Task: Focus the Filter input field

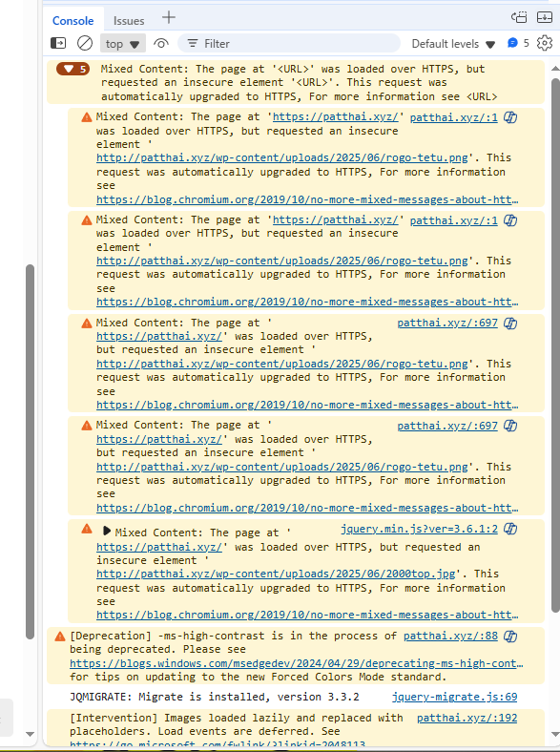Action: click(x=289, y=44)
